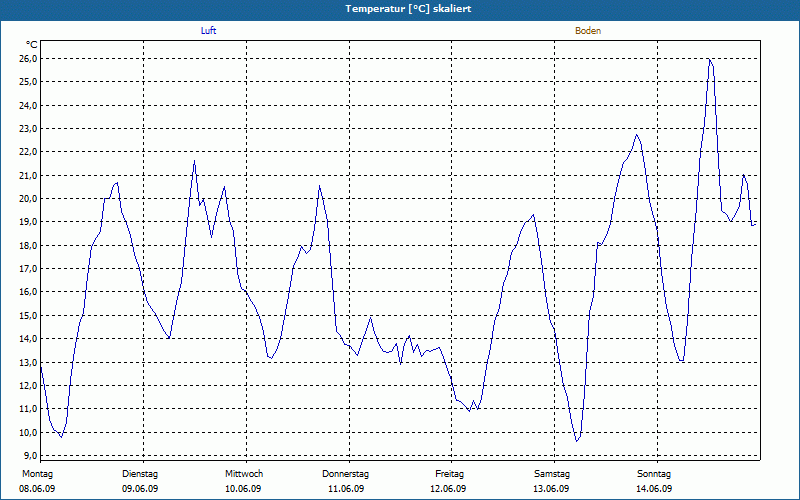Click the 21.6°C peak on Tuesday's curve
The height and width of the screenshot is (500, 800).
[x=194, y=161]
